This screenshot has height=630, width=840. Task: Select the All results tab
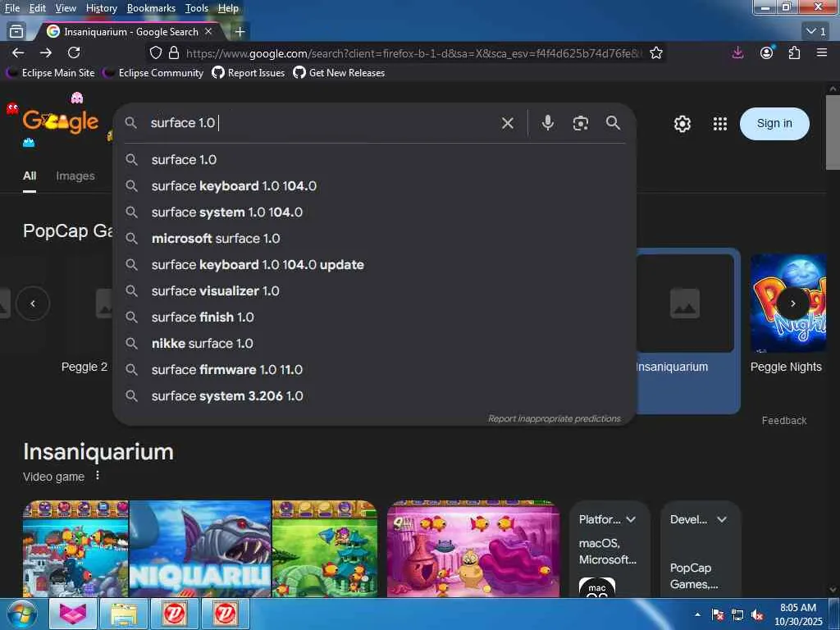pyautogui.click(x=30, y=176)
